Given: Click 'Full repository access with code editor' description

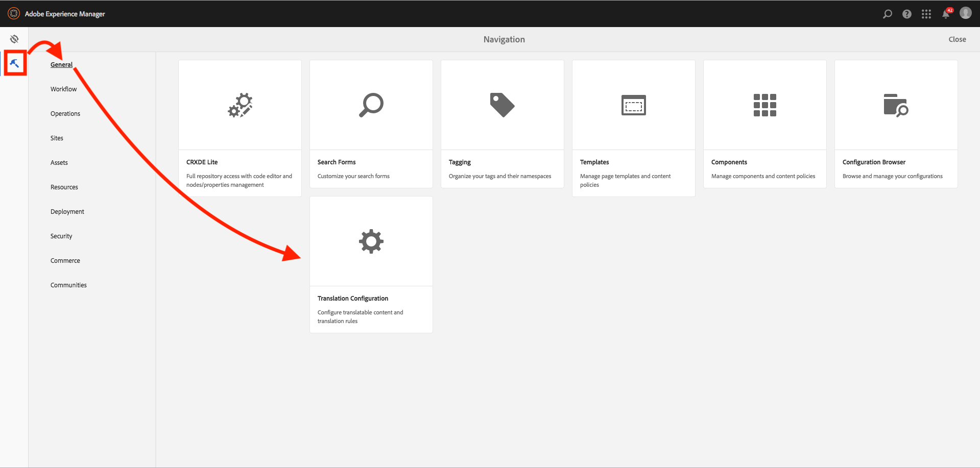Looking at the screenshot, I should pyautogui.click(x=239, y=181).
